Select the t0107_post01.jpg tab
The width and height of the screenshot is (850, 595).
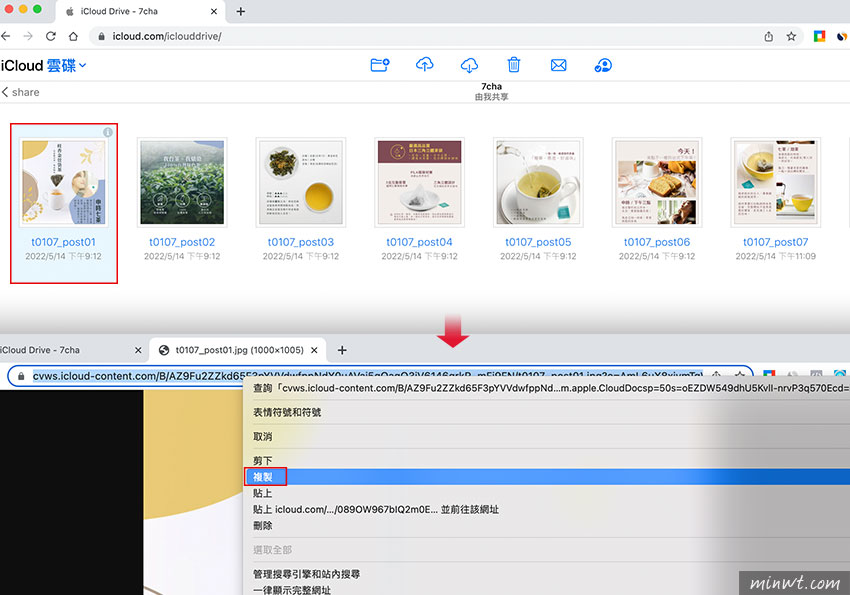[x=239, y=350]
